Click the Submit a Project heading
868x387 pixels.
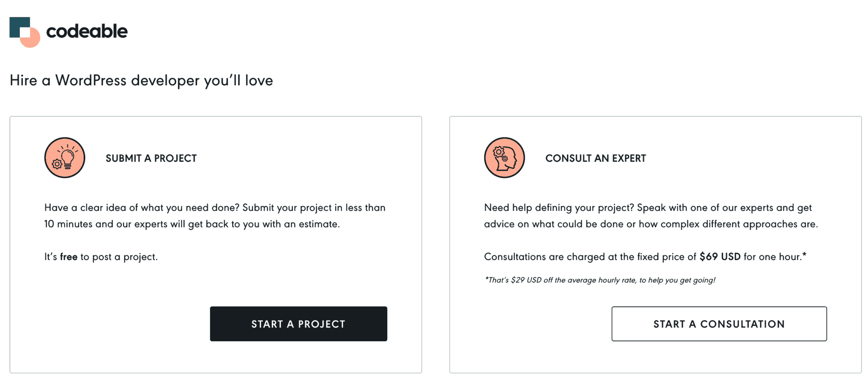point(151,158)
